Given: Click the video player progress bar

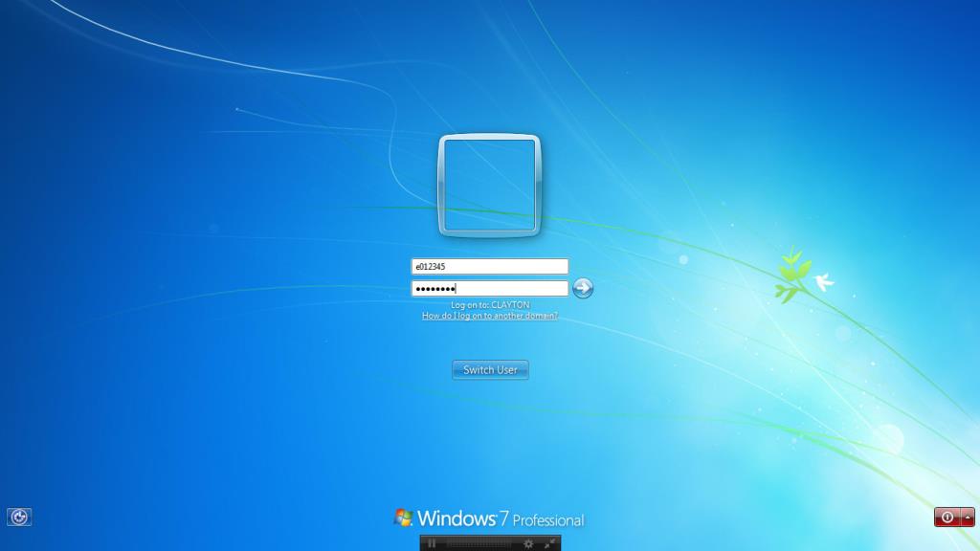Looking at the screenshot, I should 479,544.
